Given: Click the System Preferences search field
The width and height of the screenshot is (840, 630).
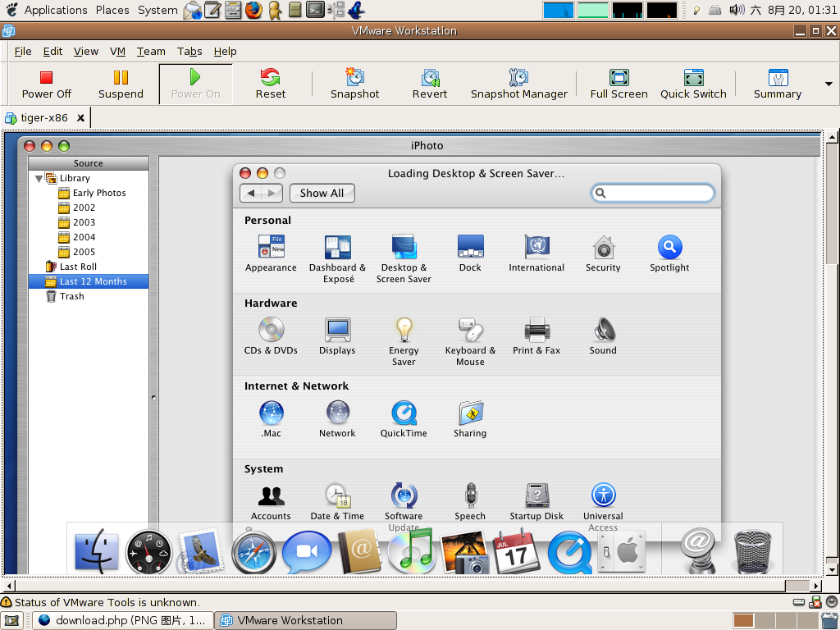Looking at the screenshot, I should (x=652, y=193).
